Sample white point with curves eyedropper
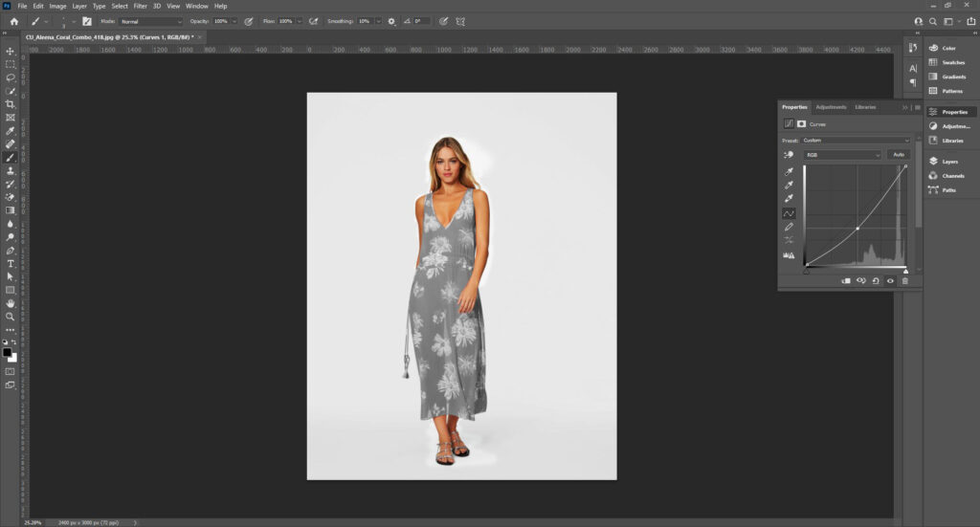This screenshot has height=527, width=980. click(x=789, y=198)
